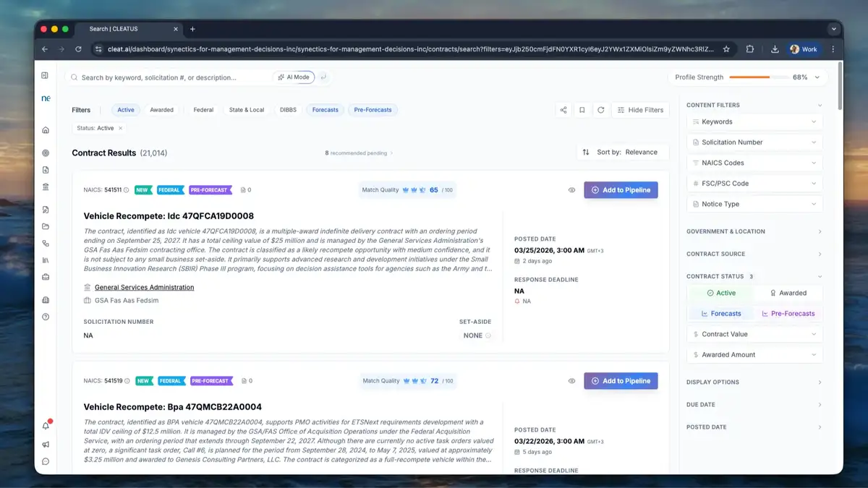The width and height of the screenshot is (868, 488).
Task: Open notifications bell in sidebar
Action: tap(46, 426)
